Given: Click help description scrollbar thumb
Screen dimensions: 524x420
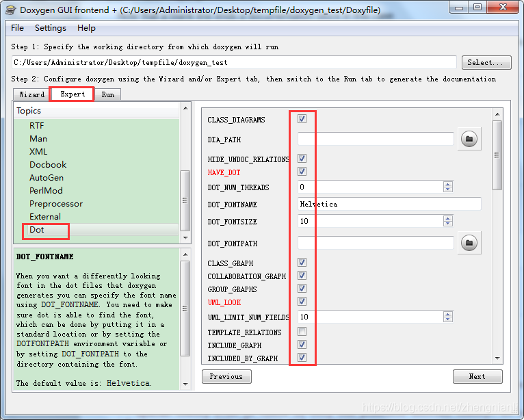Looking at the screenshot, I should coord(185,309).
